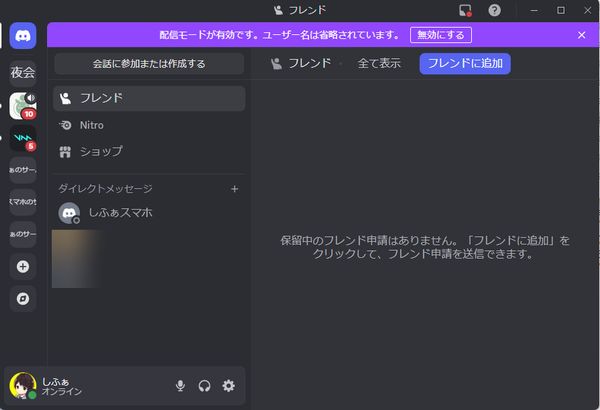Open user settings gear icon

pos(228,385)
